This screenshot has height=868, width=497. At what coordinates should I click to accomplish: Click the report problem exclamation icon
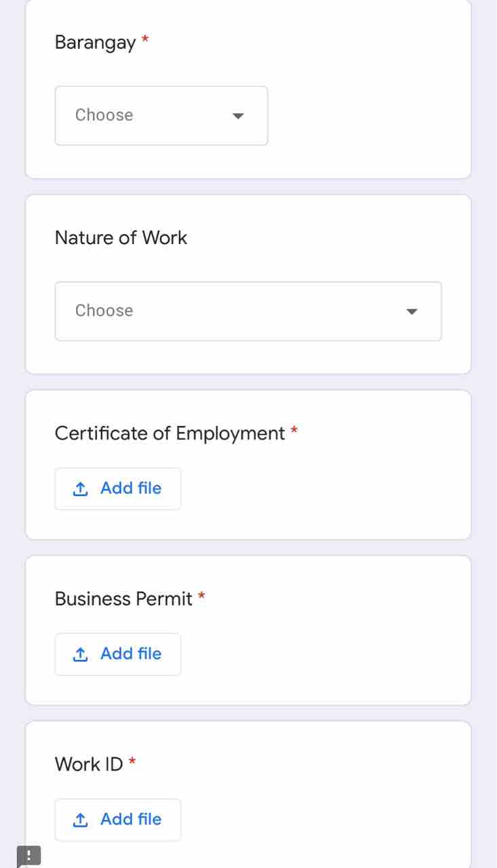tap(28, 855)
